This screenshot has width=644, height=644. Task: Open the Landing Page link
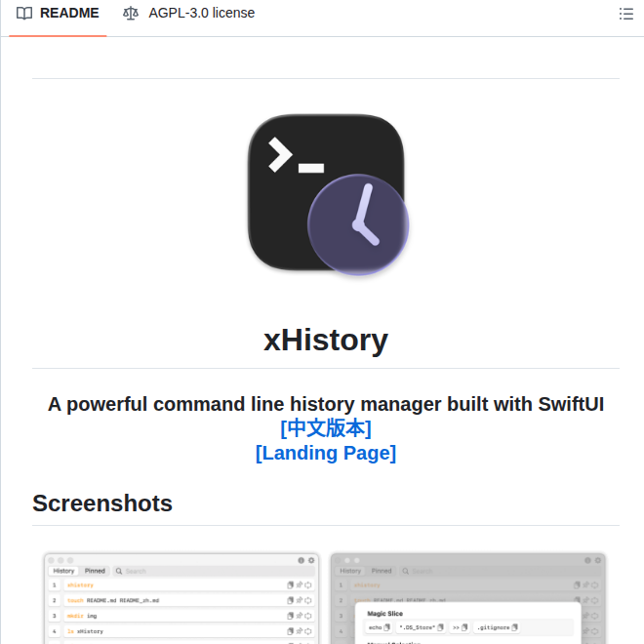pos(326,453)
